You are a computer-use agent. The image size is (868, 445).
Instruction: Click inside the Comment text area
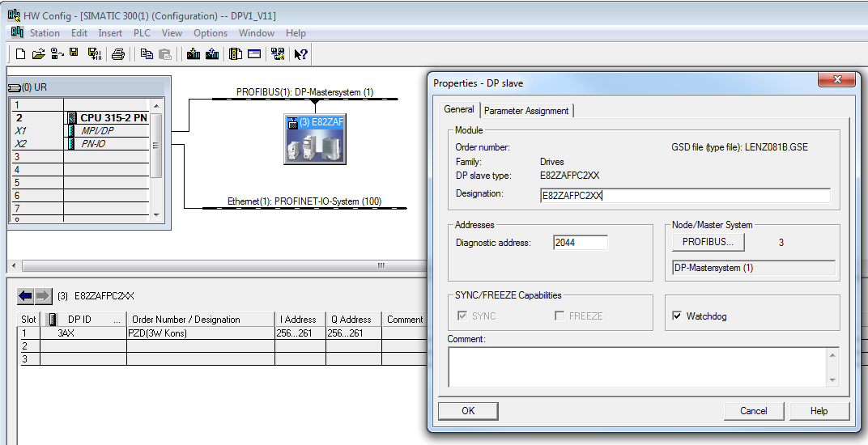click(x=637, y=367)
